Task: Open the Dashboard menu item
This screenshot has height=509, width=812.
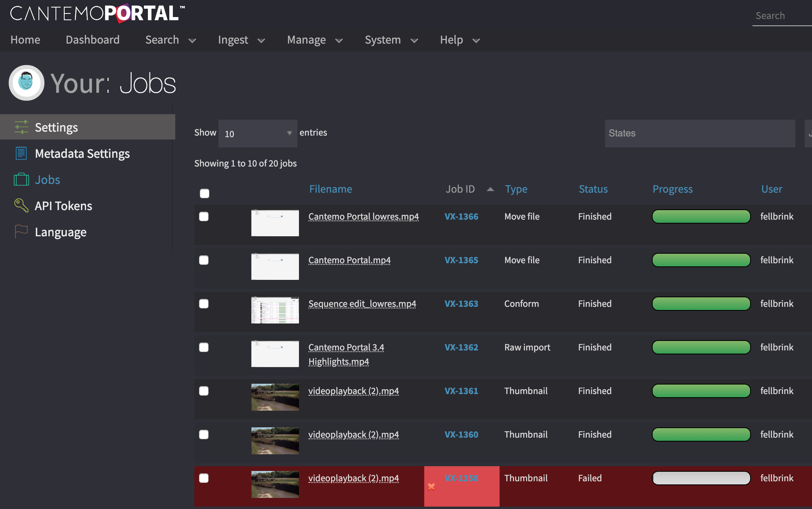Action: click(x=93, y=40)
